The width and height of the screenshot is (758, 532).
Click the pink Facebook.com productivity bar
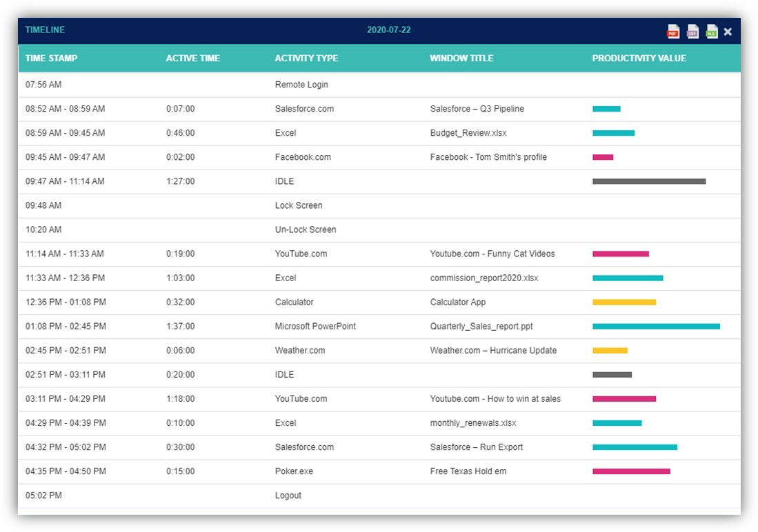coord(603,157)
